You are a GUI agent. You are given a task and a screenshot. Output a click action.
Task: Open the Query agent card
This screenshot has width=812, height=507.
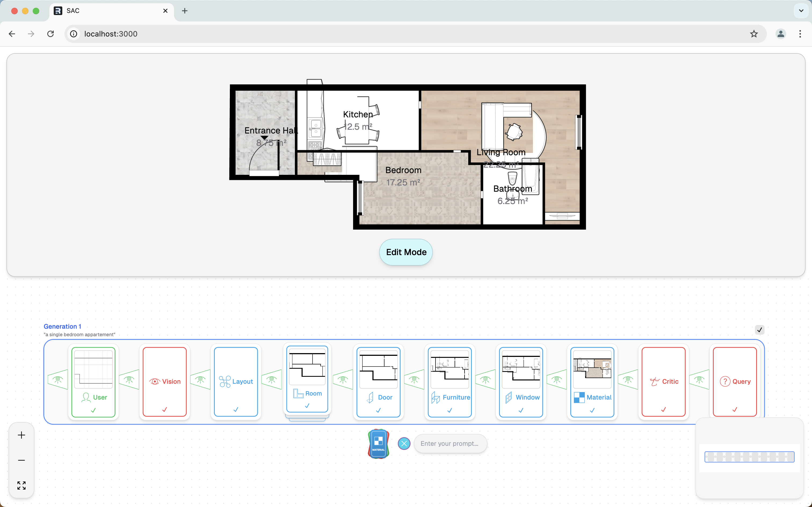tap(735, 382)
